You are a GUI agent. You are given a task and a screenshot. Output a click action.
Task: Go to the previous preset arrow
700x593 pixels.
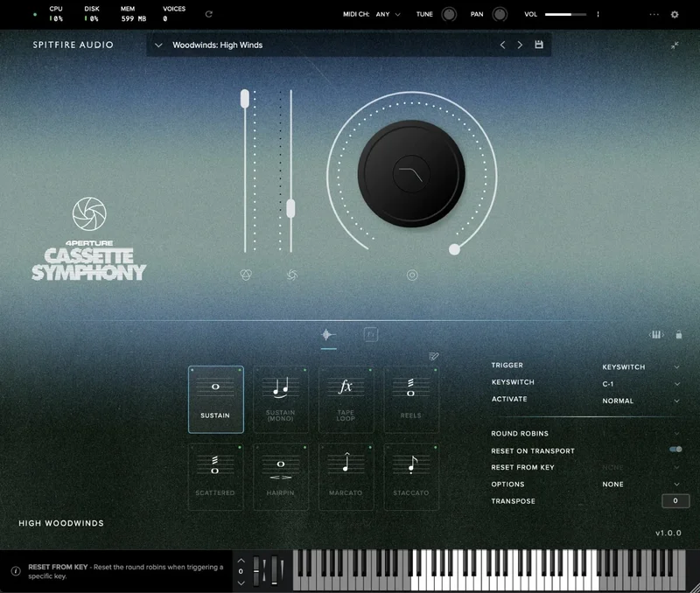click(x=502, y=45)
